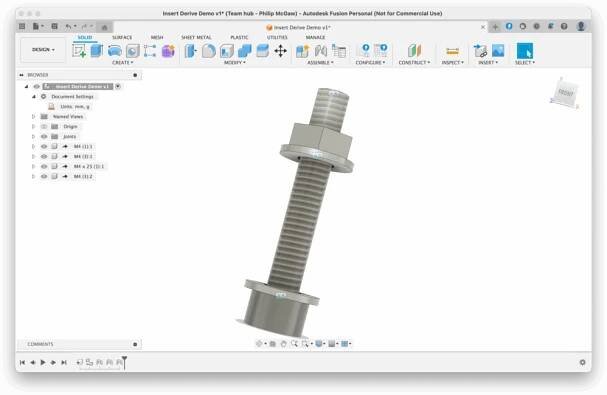Image resolution: width=607 pixels, height=395 pixels.
Task: Select the Offset Plane construct tool
Action: tap(414, 51)
